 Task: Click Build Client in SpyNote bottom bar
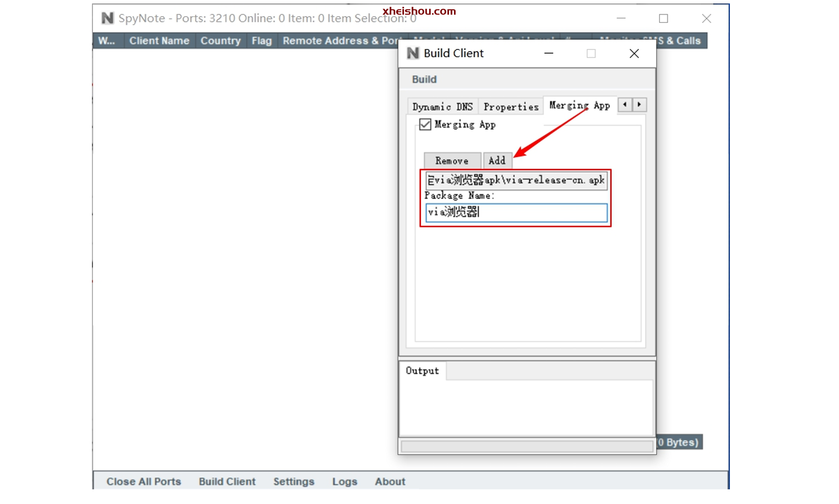[x=227, y=482]
